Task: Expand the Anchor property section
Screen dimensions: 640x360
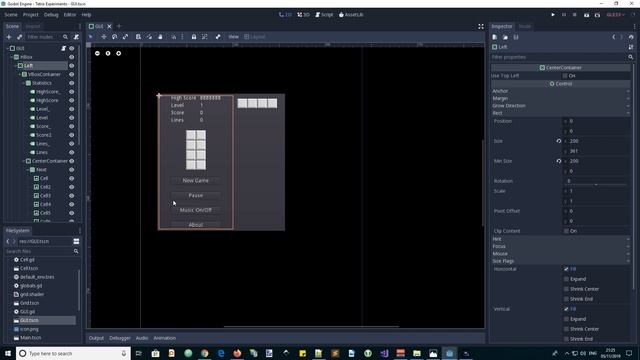Action: (x=560, y=91)
